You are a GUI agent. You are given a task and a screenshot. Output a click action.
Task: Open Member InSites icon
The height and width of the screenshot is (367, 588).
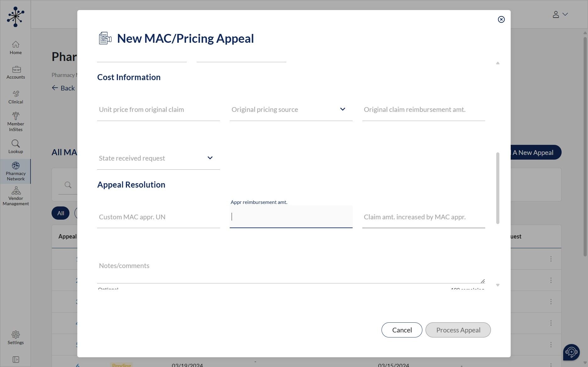click(x=16, y=116)
